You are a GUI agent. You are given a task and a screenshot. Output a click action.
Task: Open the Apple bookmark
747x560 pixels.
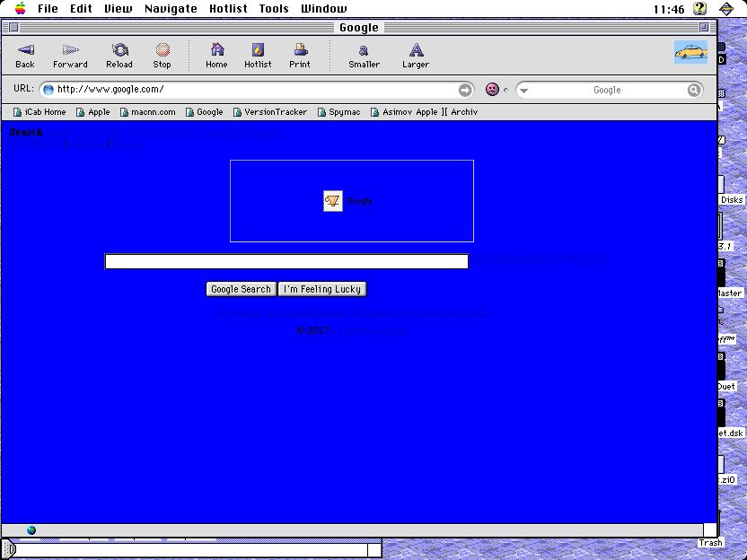93,112
